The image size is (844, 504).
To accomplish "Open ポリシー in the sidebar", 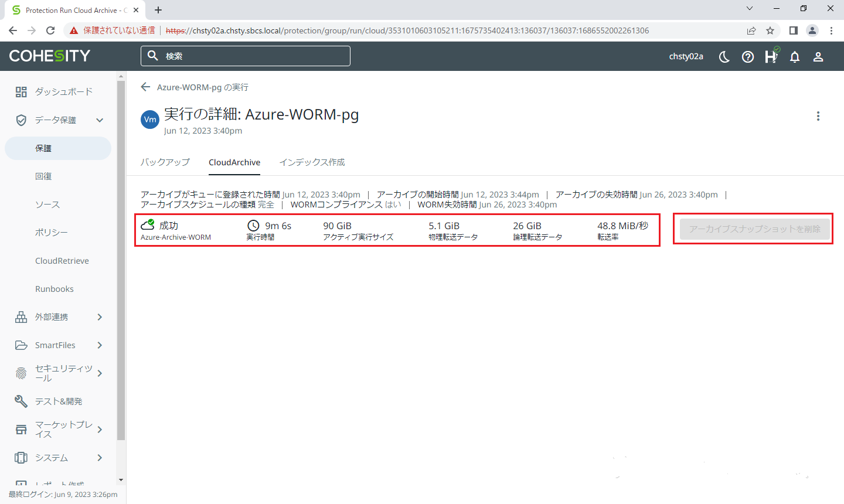I will 52,233.
